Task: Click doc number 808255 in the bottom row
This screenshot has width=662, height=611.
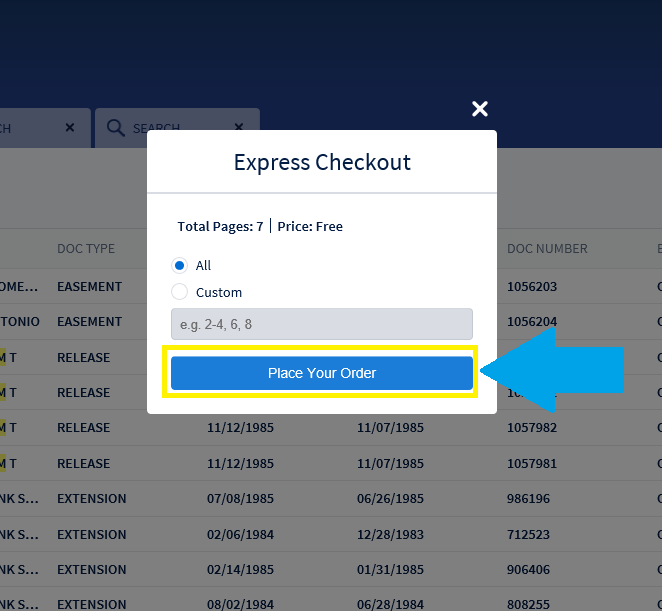Action: click(527, 604)
